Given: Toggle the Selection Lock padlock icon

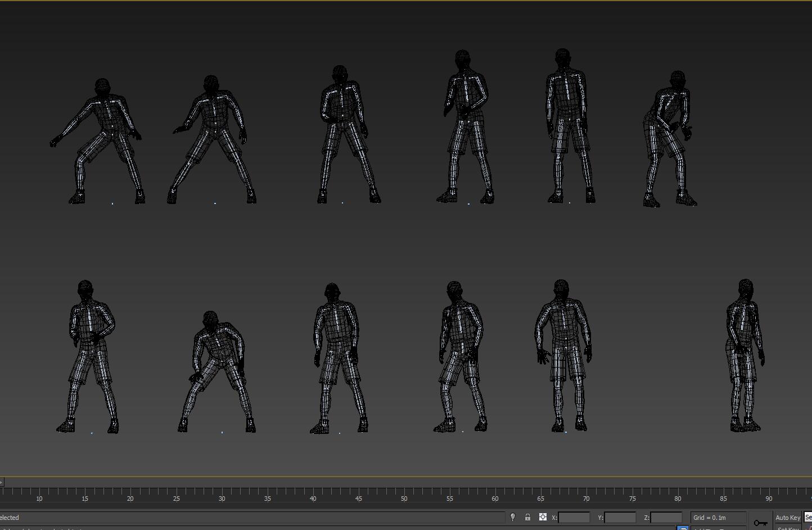Looking at the screenshot, I should pyautogui.click(x=527, y=517).
